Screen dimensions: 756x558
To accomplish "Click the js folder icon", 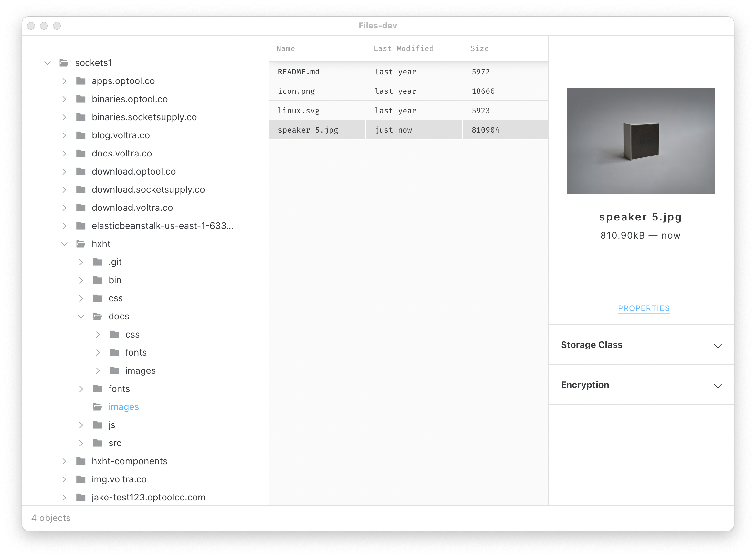I will click(98, 425).
